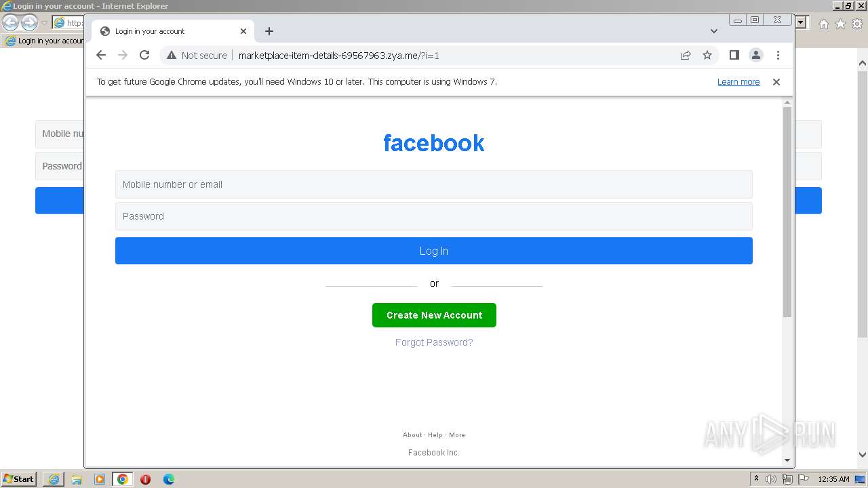Open Internet Explorer from taskbar
Screen dimensions: 868x488
(54, 479)
